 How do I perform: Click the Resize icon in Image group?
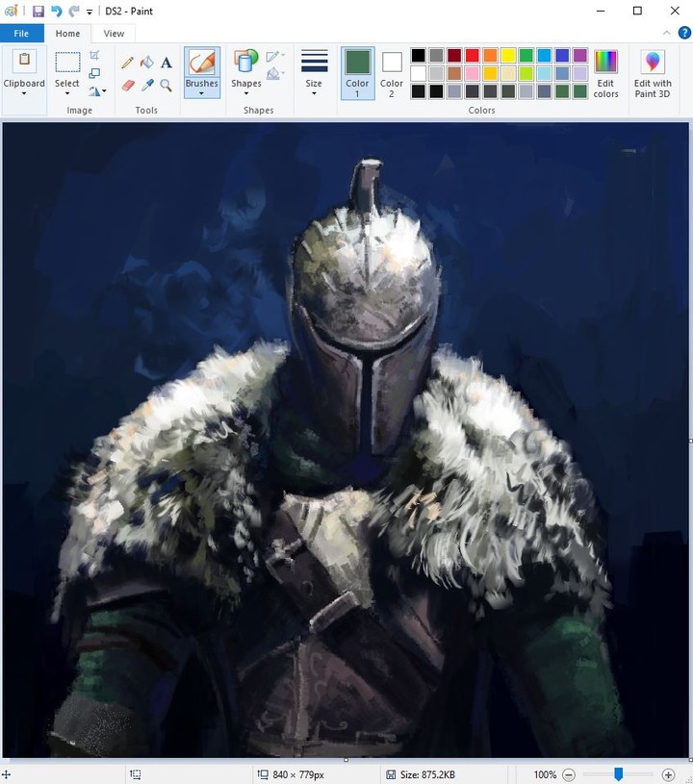click(94, 73)
